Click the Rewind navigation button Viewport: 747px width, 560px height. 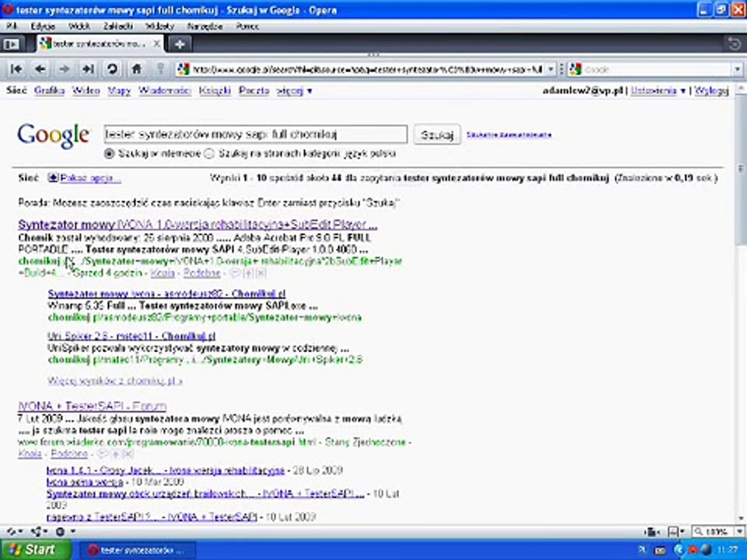[17, 69]
